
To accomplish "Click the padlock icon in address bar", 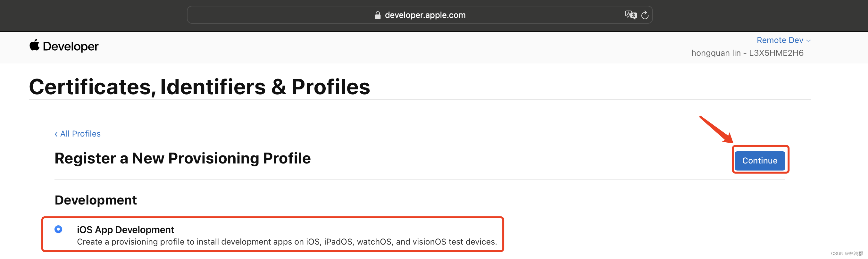I will (377, 15).
